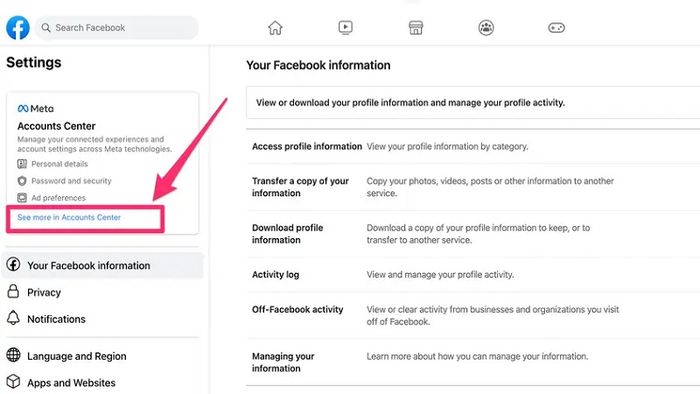Image resolution: width=700 pixels, height=394 pixels.
Task: Select Your Facebook information menu item
Action: (102, 265)
